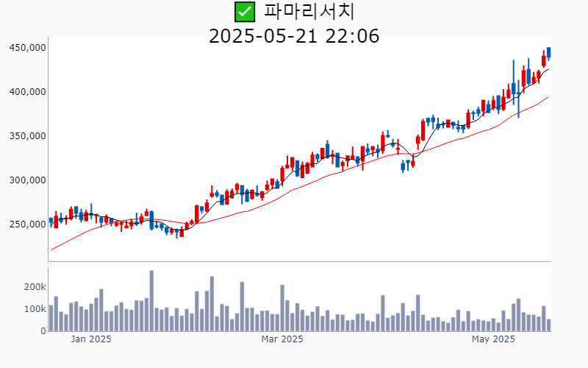This screenshot has width=588, height=368.
Task: Click the tallest volume bar in late January
Action: pyautogui.click(x=151, y=301)
